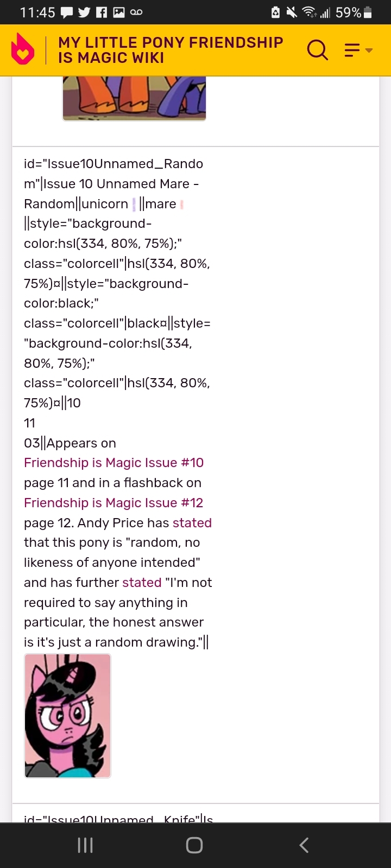Tap the Fandom flame heart logo

click(x=23, y=50)
